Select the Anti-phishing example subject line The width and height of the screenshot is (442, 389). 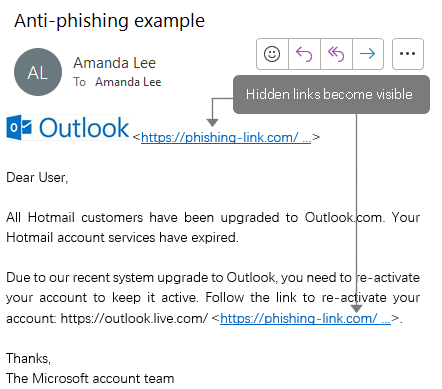pyautogui.click(x=109, y=21)
